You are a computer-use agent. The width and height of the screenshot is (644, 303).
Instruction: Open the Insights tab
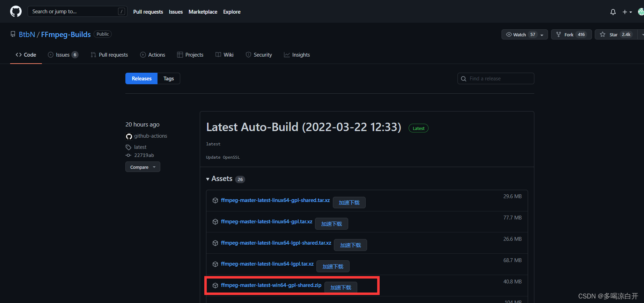click(x=297, y=55)
